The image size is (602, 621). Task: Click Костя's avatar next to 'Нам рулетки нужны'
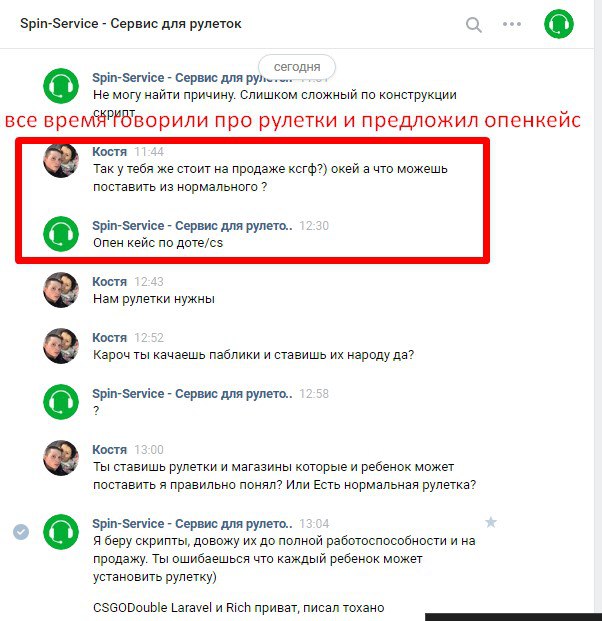tap(61, 290)
